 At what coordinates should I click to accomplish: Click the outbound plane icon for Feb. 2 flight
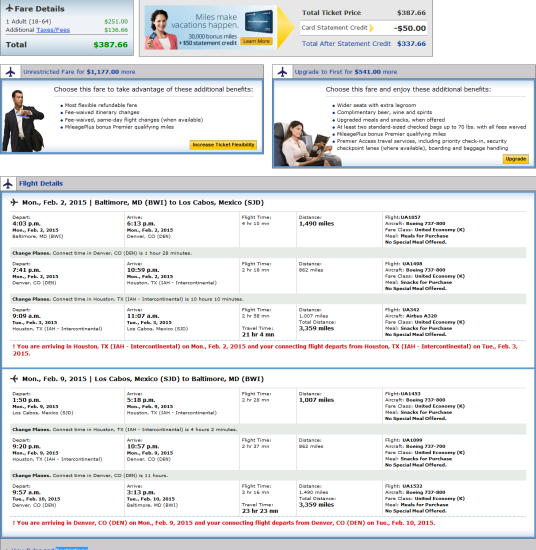[x=14, y=202]
